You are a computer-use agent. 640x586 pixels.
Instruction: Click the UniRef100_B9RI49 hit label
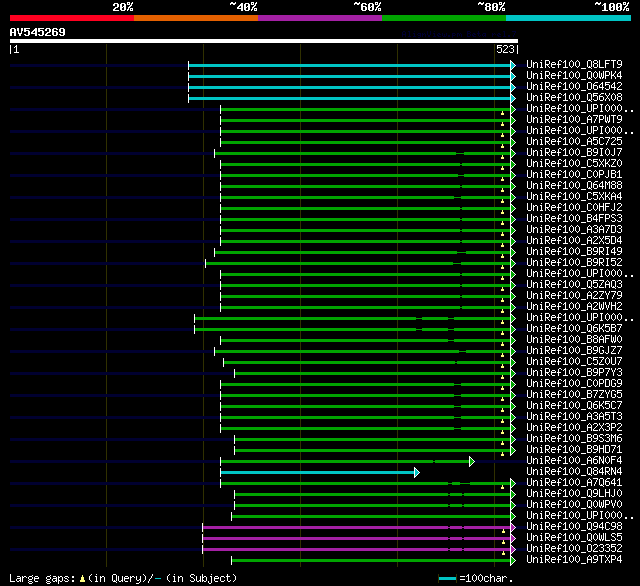[x=573, y=251]
